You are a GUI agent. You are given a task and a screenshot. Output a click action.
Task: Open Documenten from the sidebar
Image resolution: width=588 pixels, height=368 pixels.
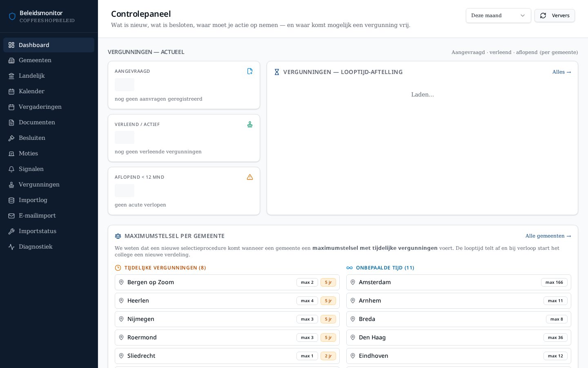point(49,123)
